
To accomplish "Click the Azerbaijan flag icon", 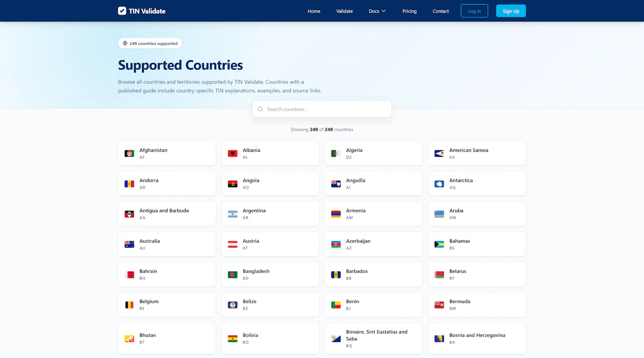I will point(336,244).
